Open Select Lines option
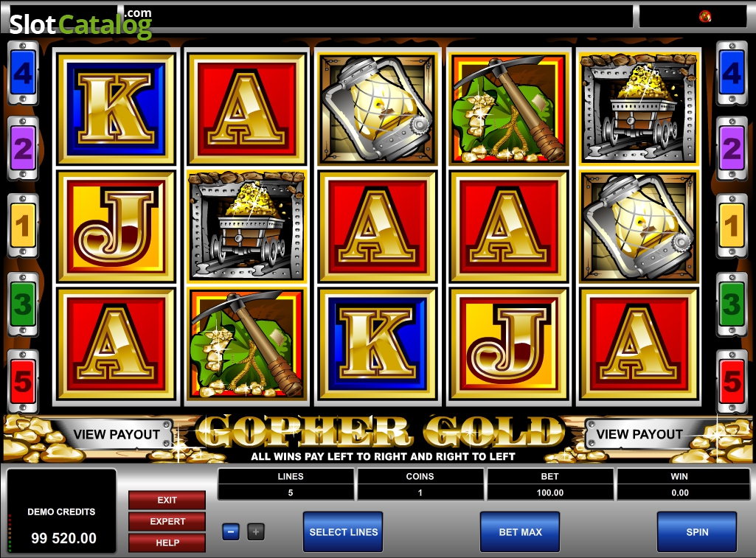 (x=343, y=532)
